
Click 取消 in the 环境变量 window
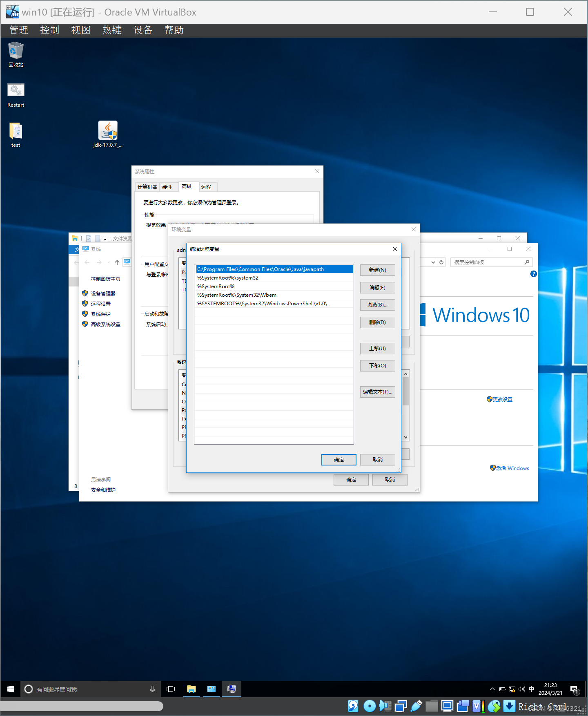click(x=390, y=480)
